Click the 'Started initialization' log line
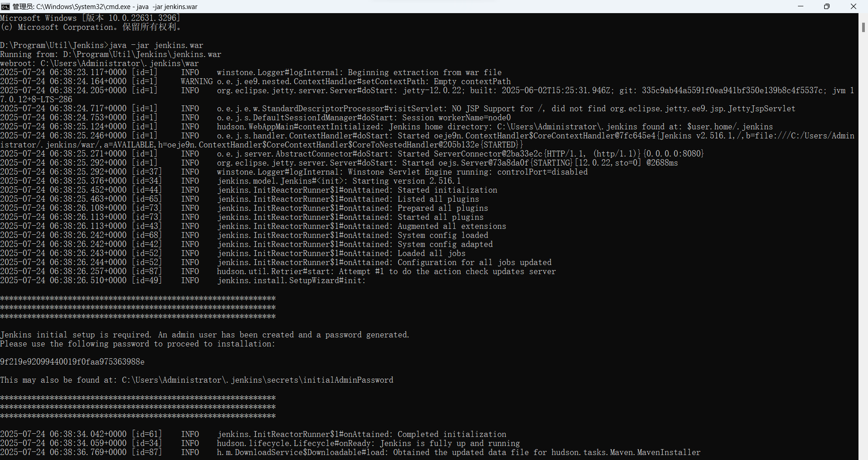Screen dimensions: 868x460 (x=249, y=190)
